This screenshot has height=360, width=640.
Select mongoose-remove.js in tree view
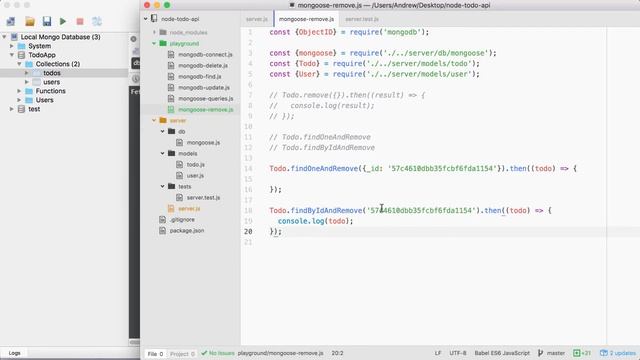206,109
